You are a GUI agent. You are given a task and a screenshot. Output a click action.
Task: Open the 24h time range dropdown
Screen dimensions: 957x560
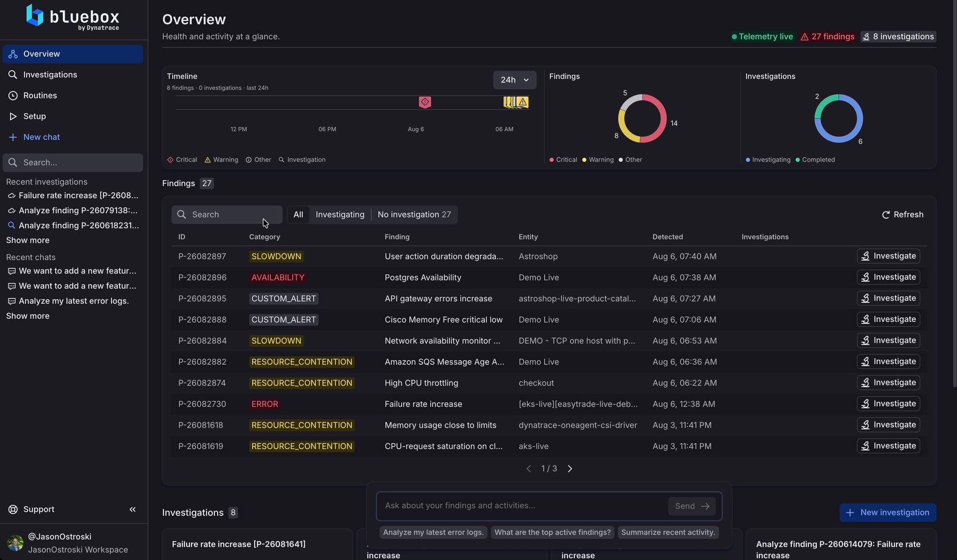[514, 80]
